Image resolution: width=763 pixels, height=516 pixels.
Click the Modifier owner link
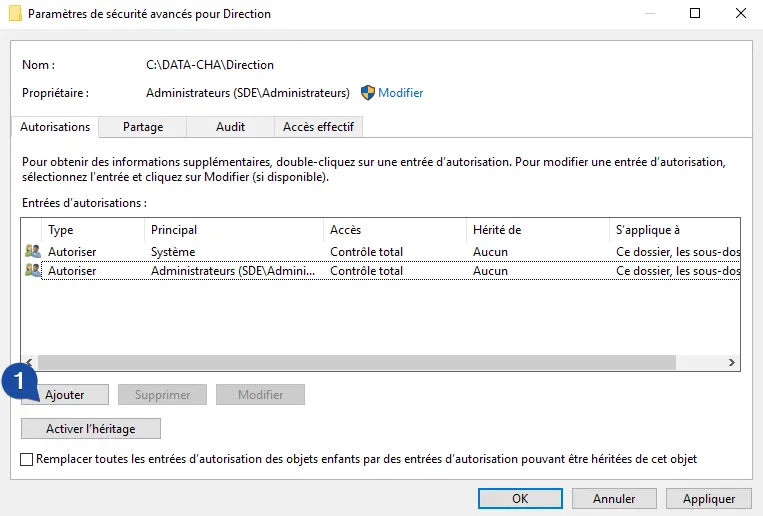click(x=400, y=93)
